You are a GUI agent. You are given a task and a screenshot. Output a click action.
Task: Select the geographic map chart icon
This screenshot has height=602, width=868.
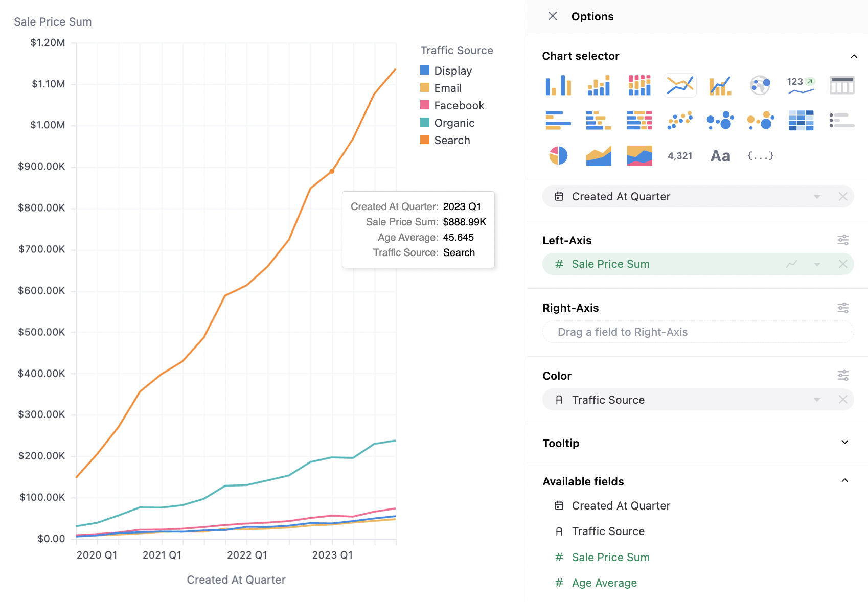760,85
